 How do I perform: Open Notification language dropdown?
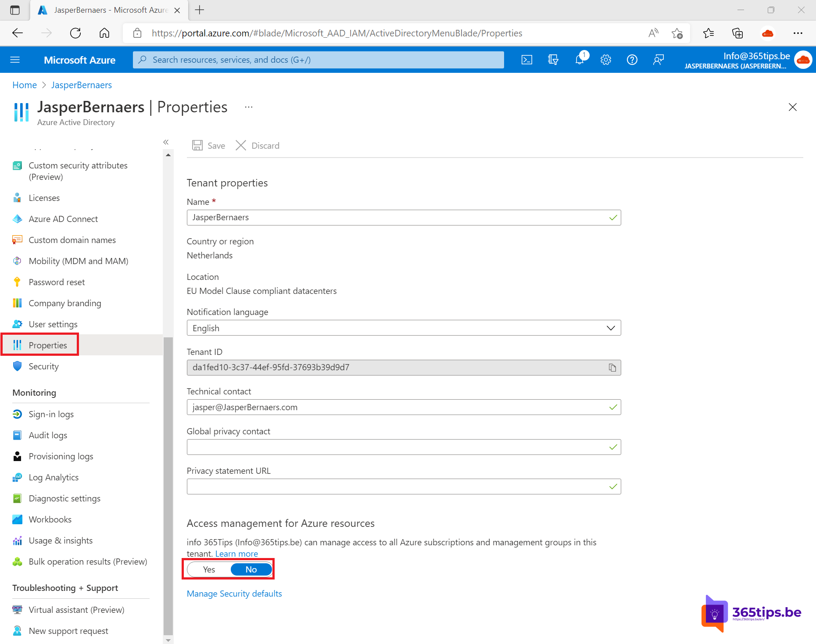[x=404, y=328]
